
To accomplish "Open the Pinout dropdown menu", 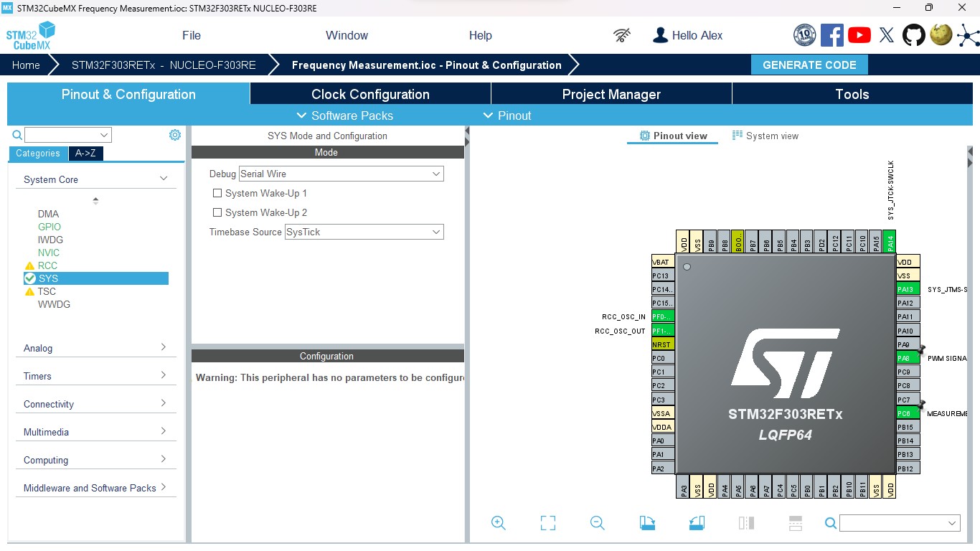I will pyautogui.click(x=507, y=116).
